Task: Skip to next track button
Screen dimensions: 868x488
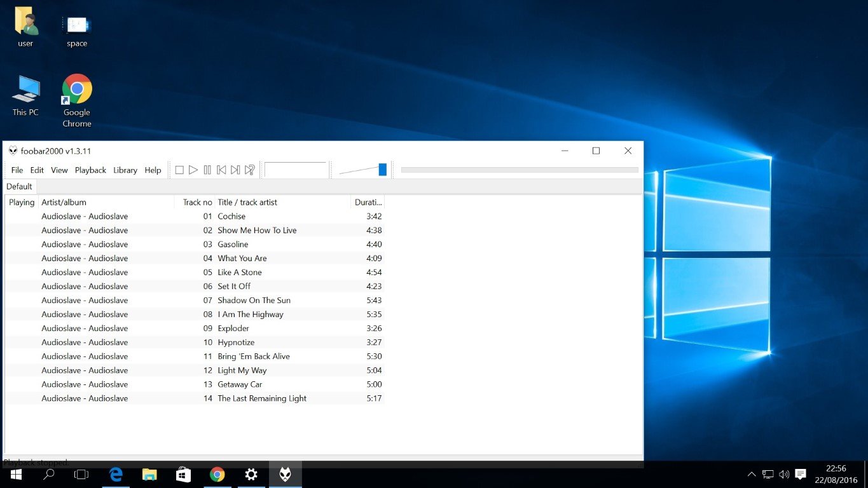Action: click(235, 170)
